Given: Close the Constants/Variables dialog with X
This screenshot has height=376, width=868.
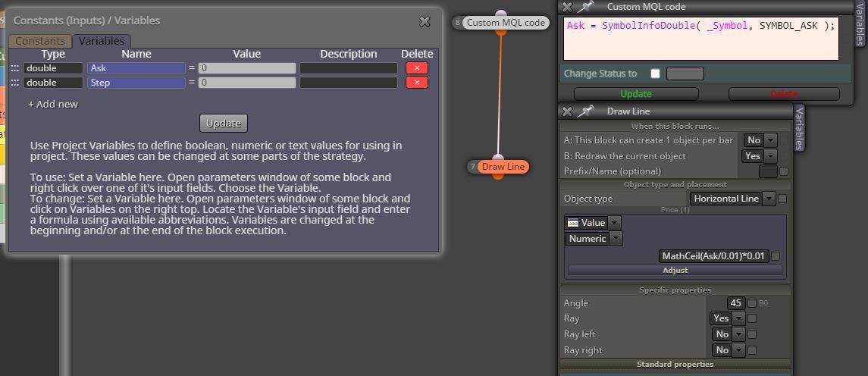Looking at the screenshot, I should [425, 21].
